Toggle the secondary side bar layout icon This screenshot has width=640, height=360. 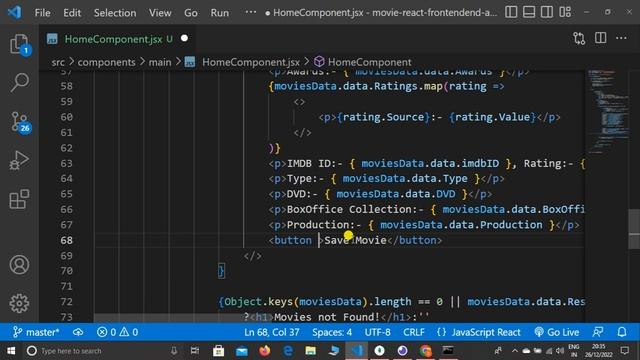point(547,12)
